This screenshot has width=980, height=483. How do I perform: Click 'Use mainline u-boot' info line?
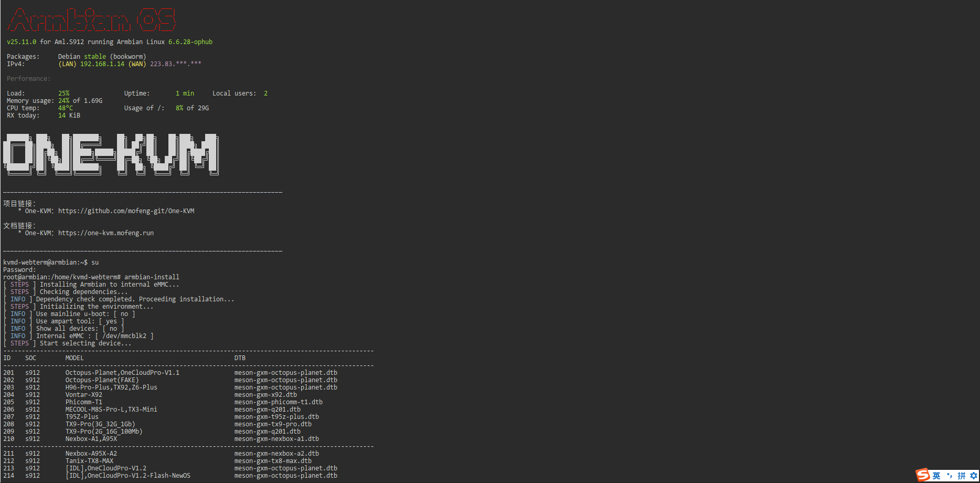[x=69, y=314]
